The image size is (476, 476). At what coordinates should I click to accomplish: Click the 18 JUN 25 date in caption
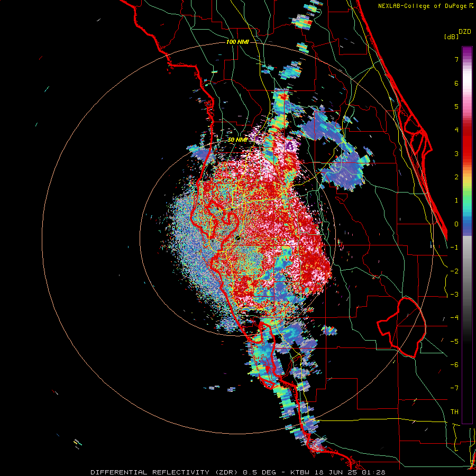click(x=335, y=472)
